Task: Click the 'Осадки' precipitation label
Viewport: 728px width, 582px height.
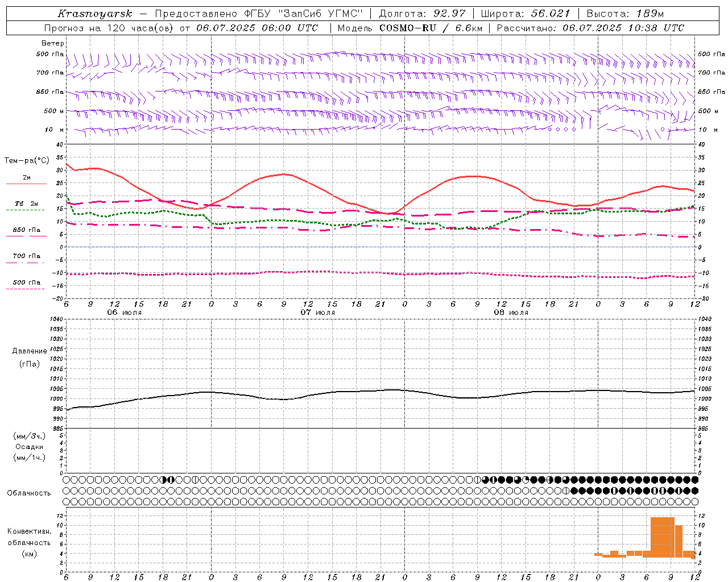Action: coord(30,447)
